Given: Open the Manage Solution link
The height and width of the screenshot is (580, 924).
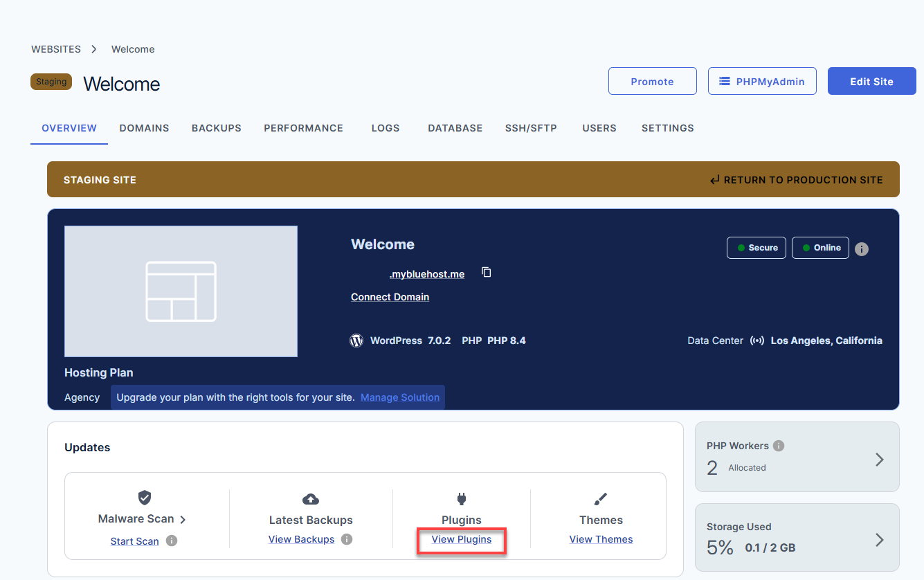Looking at the screenshot, I should tap(400, 397).
